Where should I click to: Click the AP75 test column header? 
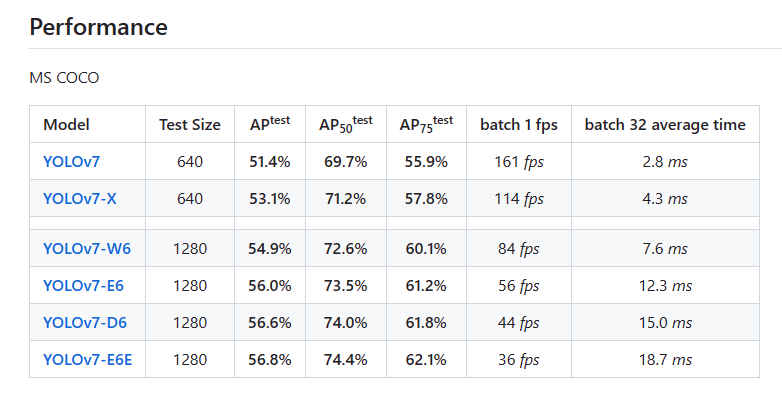coord(426,124)
